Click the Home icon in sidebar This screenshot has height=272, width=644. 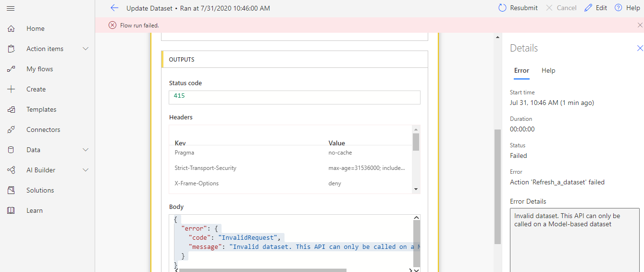coord(11,28)
